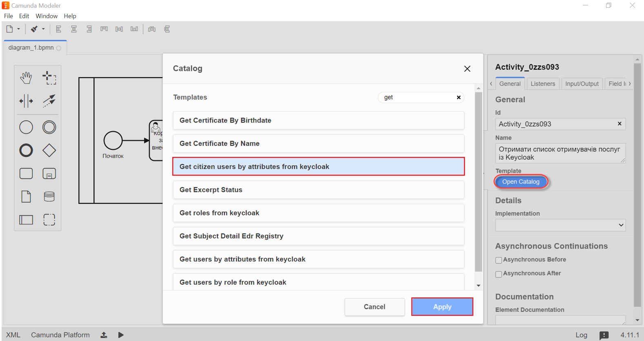Create a Gateway from palette

(x=49, y=150)
